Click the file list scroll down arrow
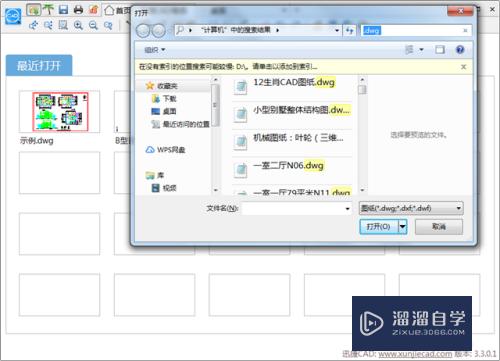 362,190
